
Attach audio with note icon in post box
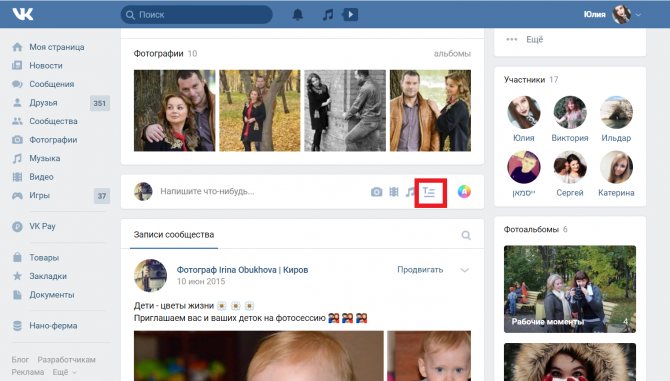[410, 192]
